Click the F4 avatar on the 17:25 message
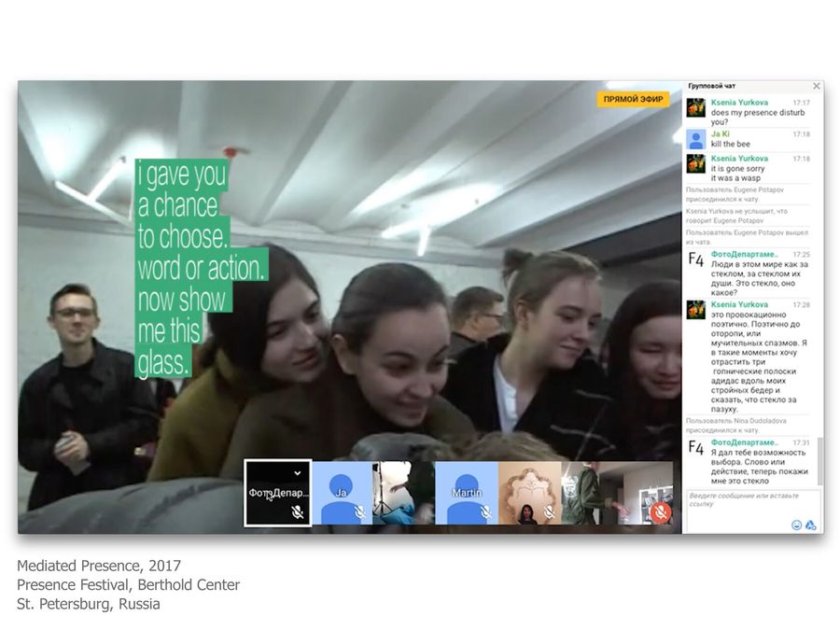840x630 pixels. click(x=696, y=259)
